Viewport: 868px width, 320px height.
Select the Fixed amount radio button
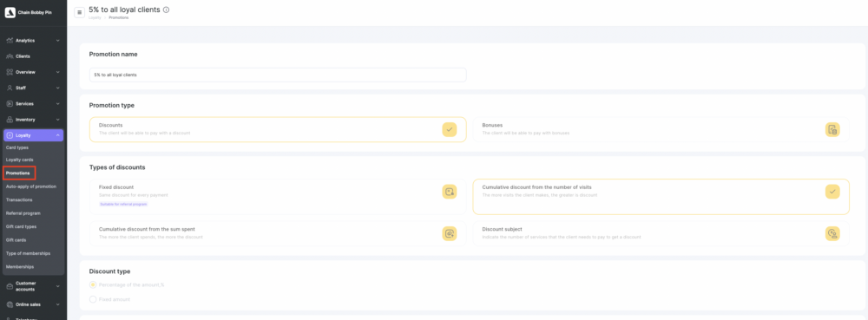[93, 299]
